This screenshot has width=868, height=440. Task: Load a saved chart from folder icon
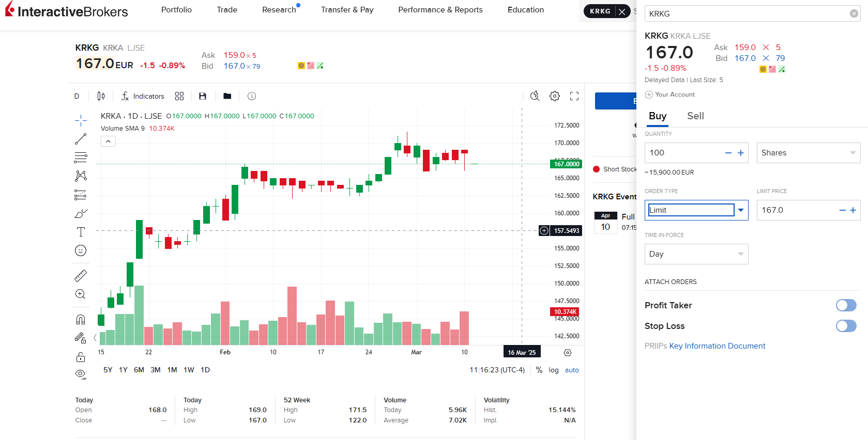tap(227, 96)
